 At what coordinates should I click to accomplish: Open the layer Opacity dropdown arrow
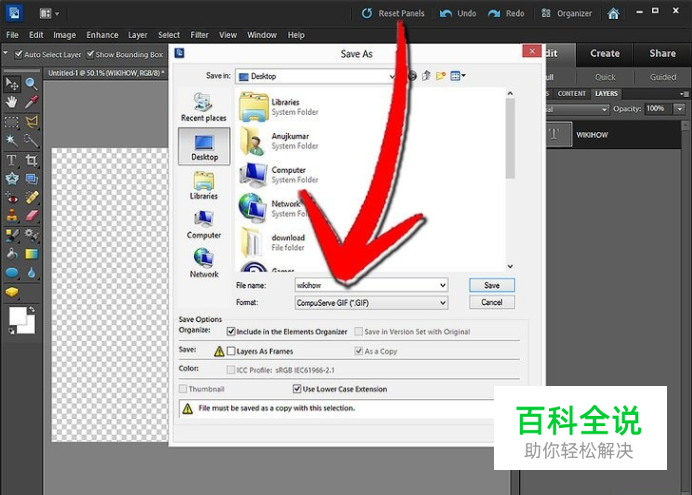click(680, 109)
